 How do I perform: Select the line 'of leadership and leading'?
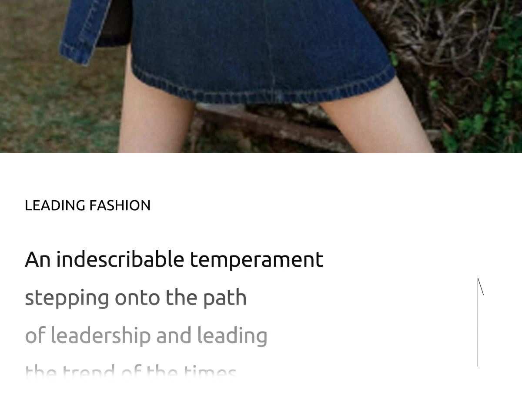tap(146, 336)
